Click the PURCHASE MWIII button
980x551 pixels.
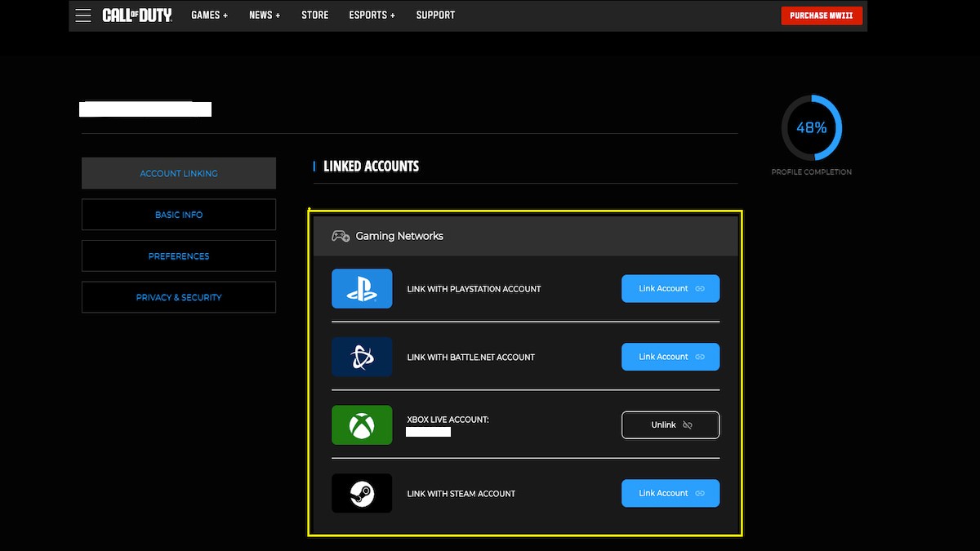(822, 15)
